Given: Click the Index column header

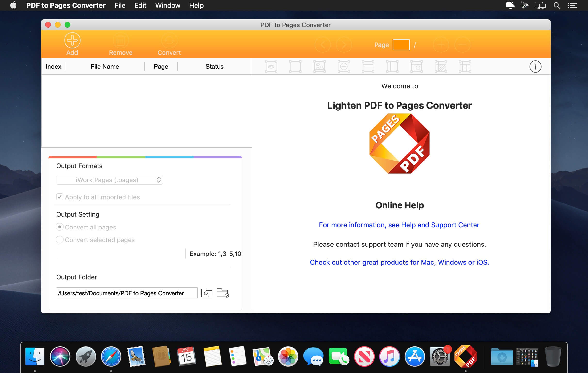Looking at the screenshot, I should pos(53,67).
